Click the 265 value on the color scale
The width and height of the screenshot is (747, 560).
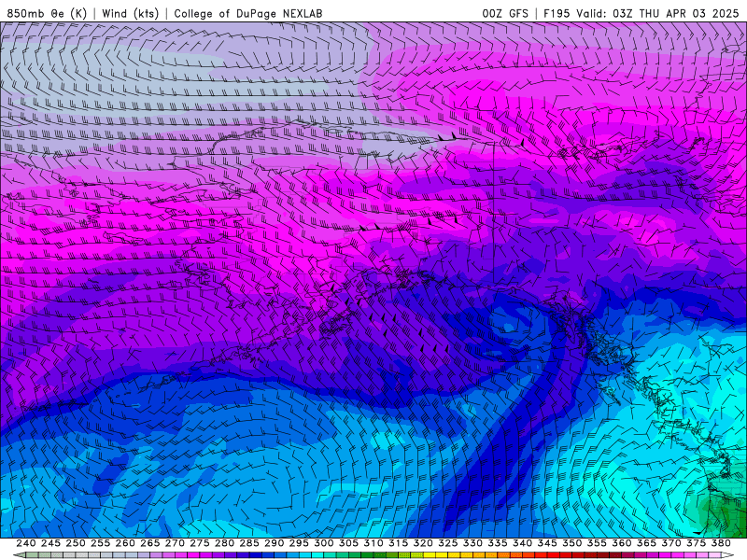point(149,543)
